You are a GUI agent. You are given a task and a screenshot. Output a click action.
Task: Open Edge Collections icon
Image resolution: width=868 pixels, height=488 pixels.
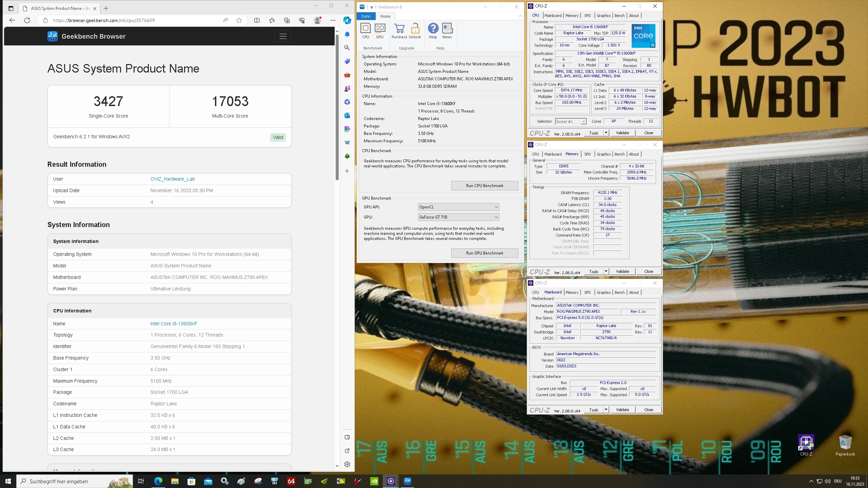pos(287,20)
